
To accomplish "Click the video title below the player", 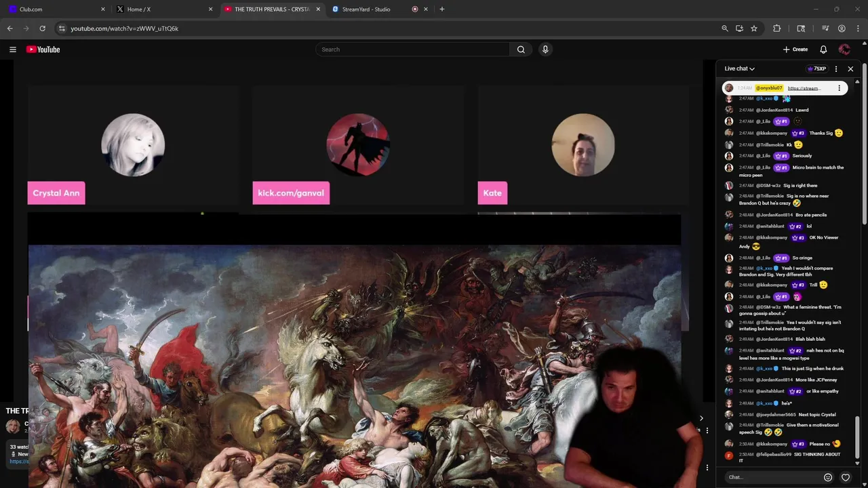I will (x=17, y=411).
